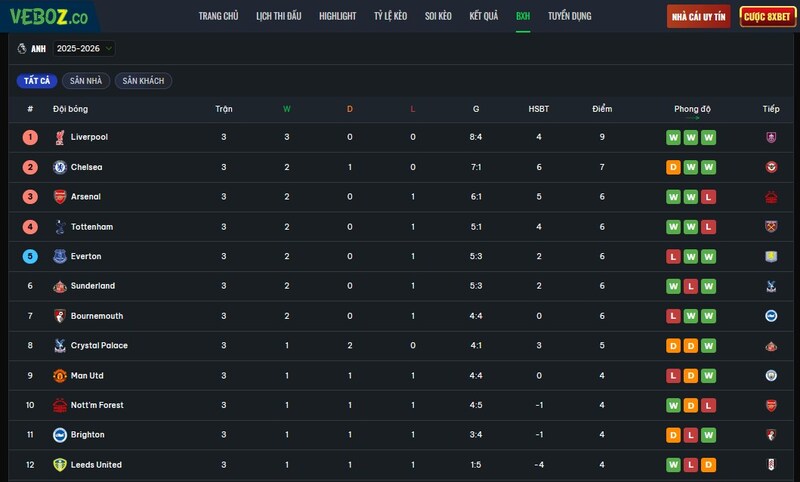Sort the table by HSBT column header
The image size is (800, 482).
coord(539,109)
